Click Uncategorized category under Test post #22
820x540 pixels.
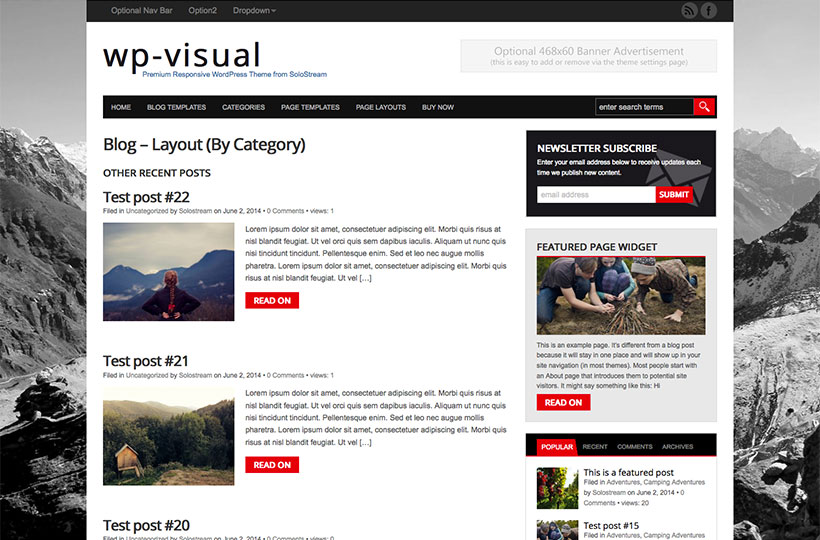tap(147, 211)
